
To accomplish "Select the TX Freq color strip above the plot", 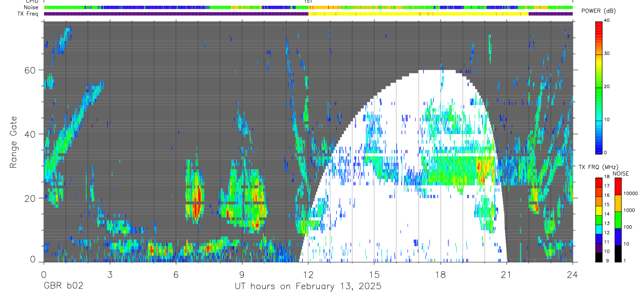I will tap(308, 14).
